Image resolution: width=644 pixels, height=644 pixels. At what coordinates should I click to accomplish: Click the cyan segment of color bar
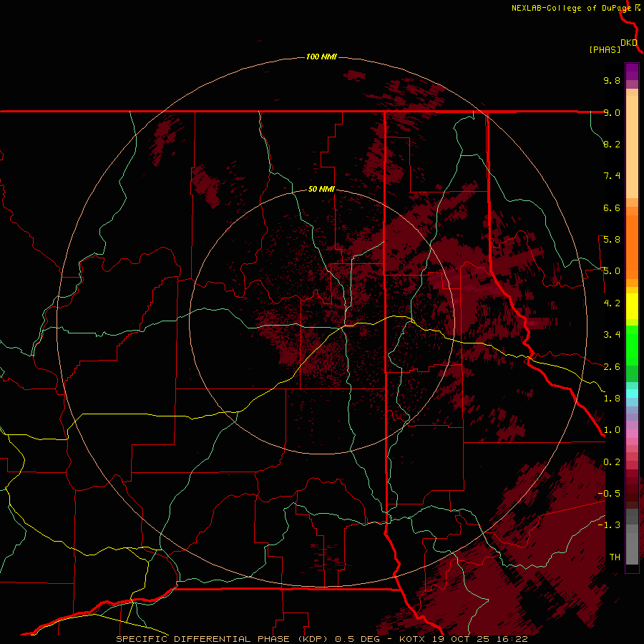point(632,394)
